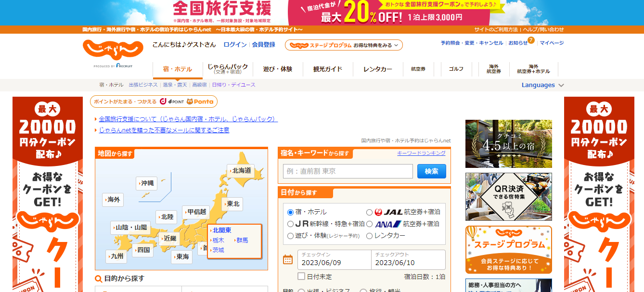Open the レンタカー tab

click(377, 69)
